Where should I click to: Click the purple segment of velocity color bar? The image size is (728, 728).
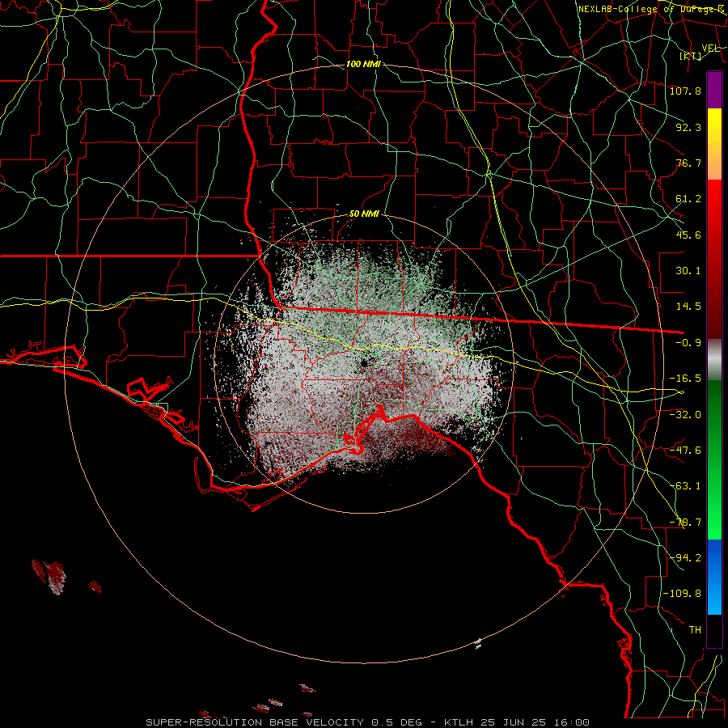[714, 90]
